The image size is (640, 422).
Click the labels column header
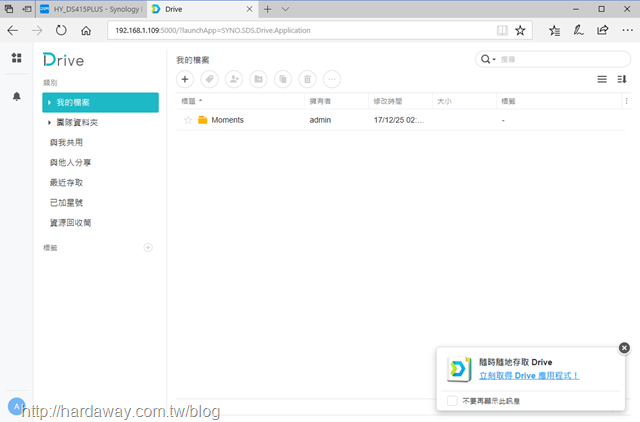559,101
